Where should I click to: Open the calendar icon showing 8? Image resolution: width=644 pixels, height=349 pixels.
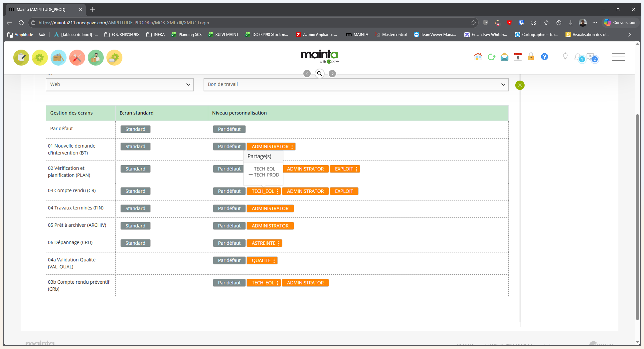(518, 57)
